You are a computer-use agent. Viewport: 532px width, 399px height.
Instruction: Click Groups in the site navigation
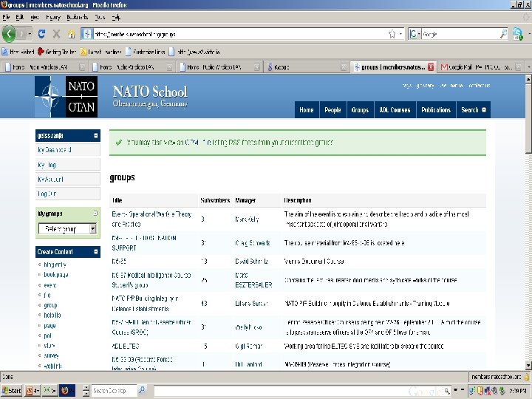click(x=360, y=109)
